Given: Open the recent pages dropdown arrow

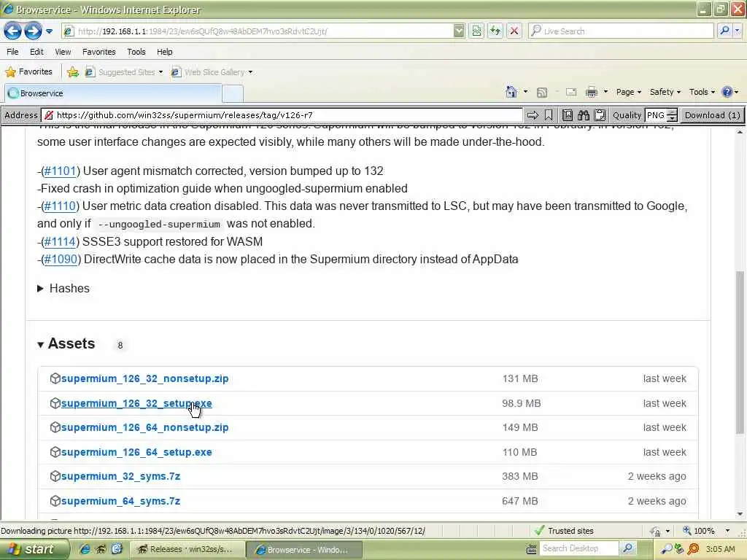Looking at the screenshot, I should (49, 31).
